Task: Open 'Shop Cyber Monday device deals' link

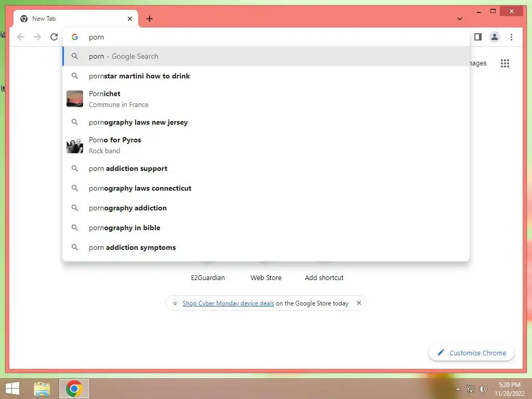Action: point(228,303)
